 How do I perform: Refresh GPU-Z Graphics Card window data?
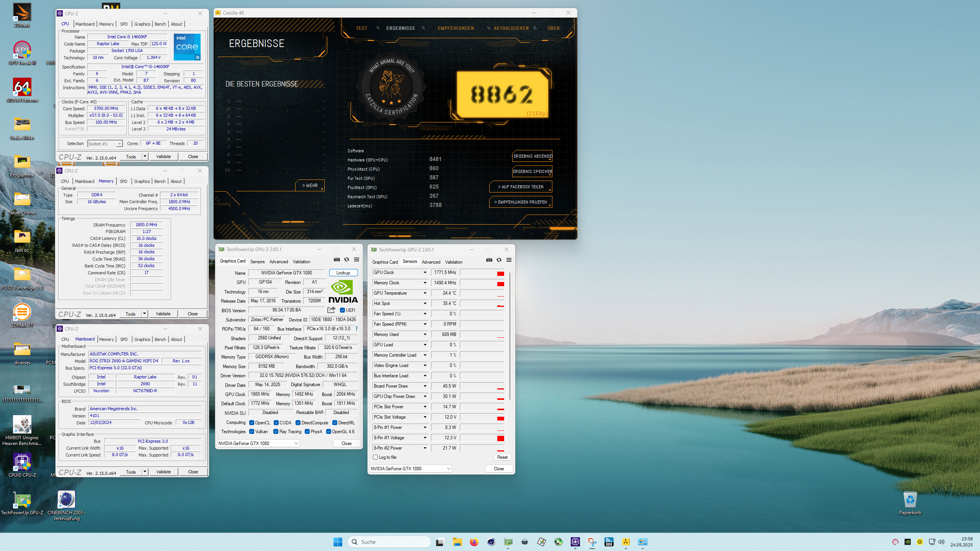pos(346,259)
